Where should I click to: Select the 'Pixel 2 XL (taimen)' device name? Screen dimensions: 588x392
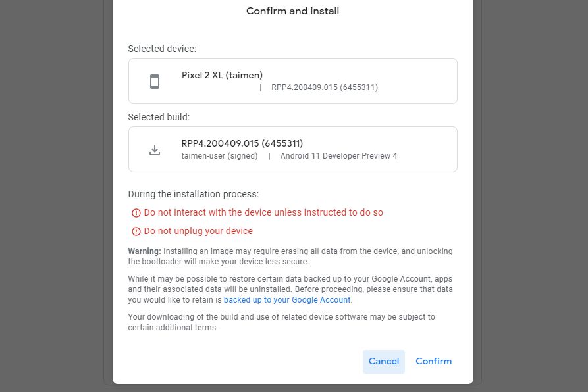coord(222,75)
